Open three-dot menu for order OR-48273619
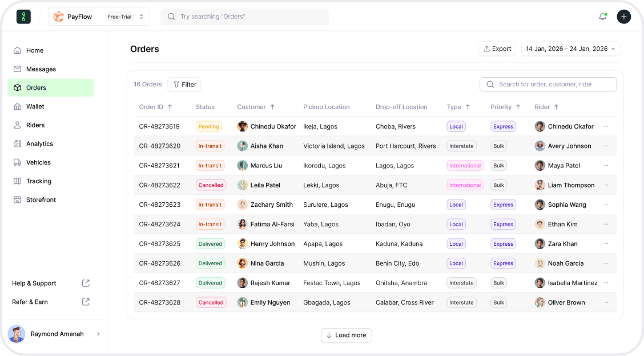644x356 pixels. (x=606, y=126)
